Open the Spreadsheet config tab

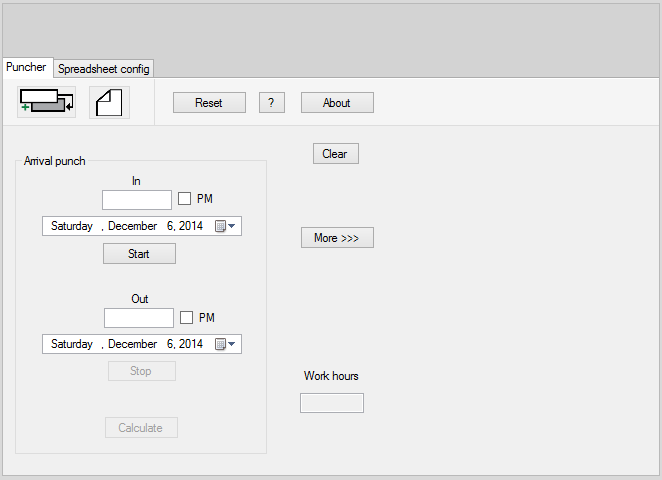point(103,69)
